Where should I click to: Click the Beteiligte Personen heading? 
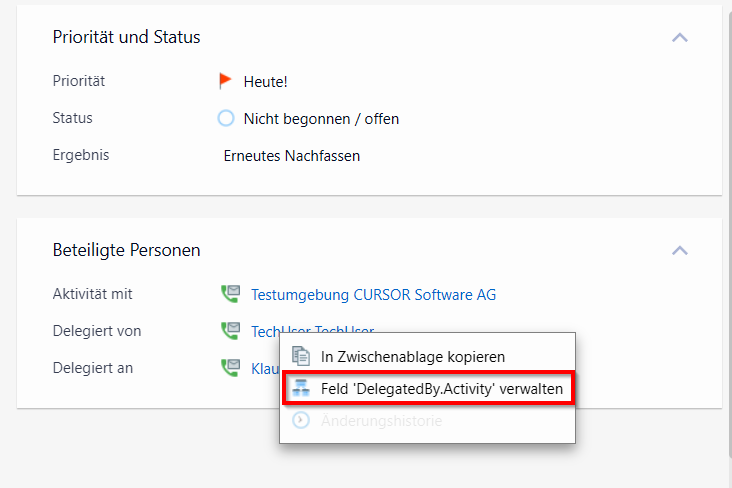click(x=127, y=250)
